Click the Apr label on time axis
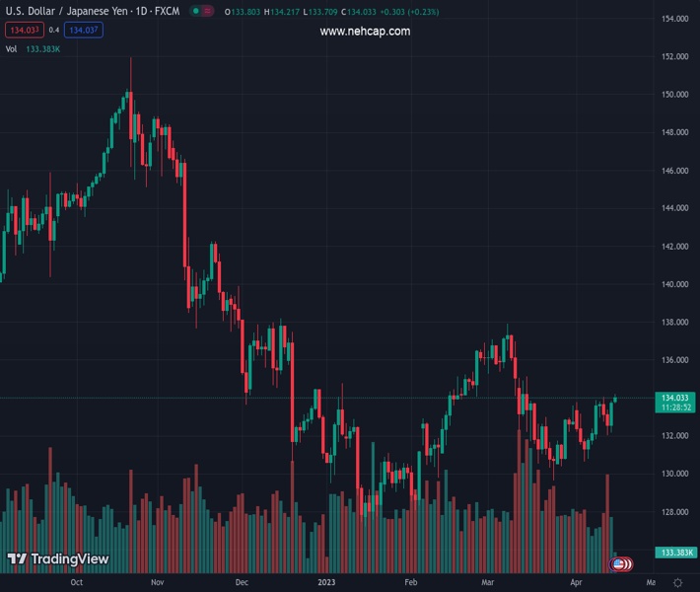 click(576, 583)
